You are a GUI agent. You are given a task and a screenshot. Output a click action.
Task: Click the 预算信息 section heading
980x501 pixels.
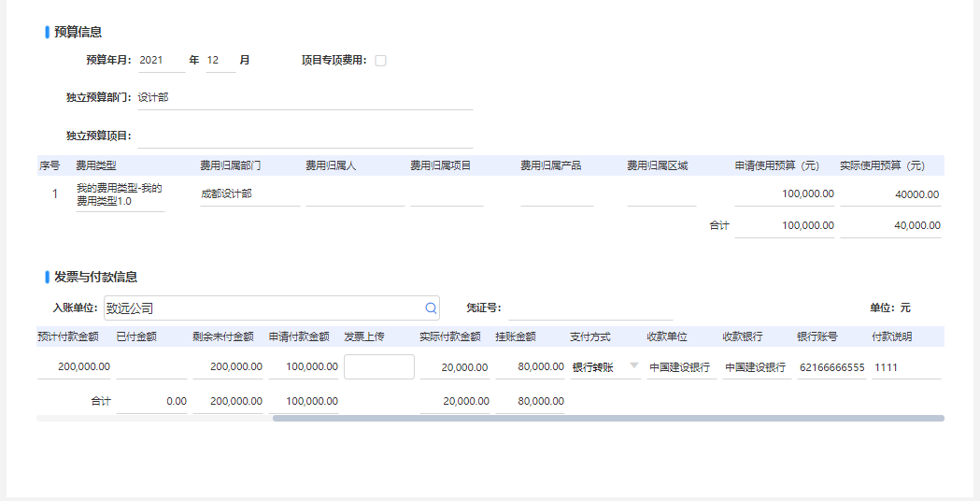coord(78,32)
